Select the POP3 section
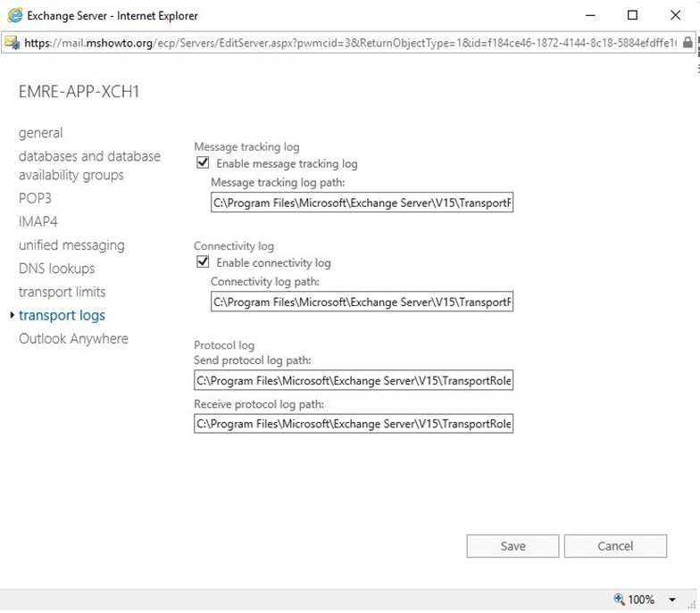The image size is (700, 613). pyautogui.click(x=36, y=198)
